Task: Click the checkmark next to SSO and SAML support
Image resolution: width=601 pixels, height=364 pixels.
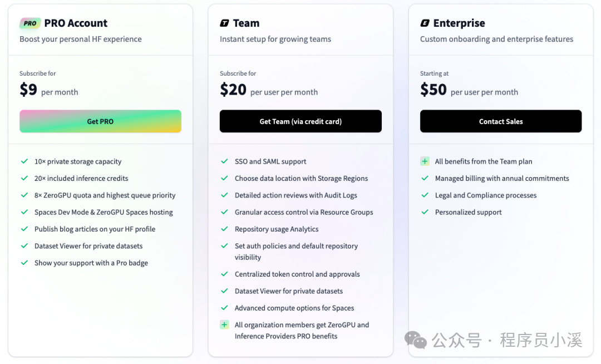Action: pos(224,161)
